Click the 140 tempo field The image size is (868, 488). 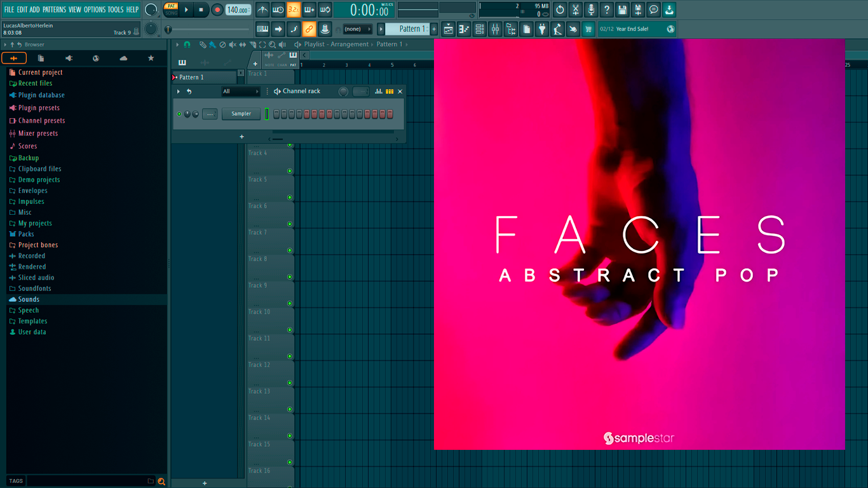tap(238, 10)
